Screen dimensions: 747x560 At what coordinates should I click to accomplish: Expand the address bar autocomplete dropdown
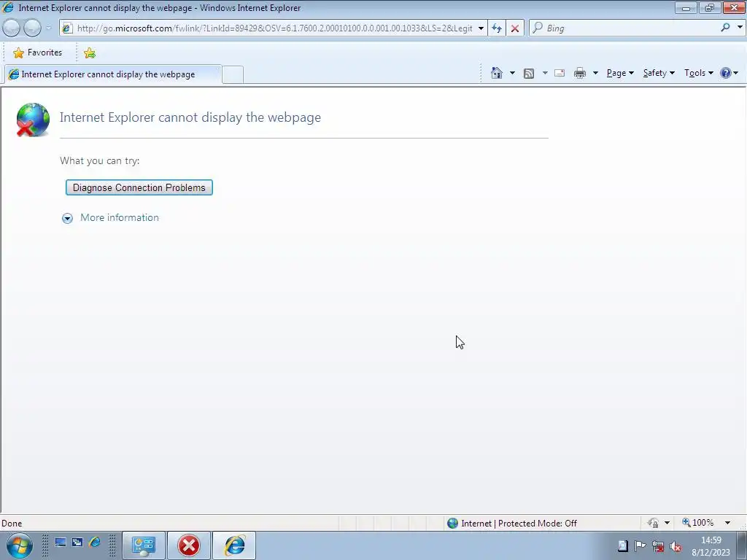[481, 28]
